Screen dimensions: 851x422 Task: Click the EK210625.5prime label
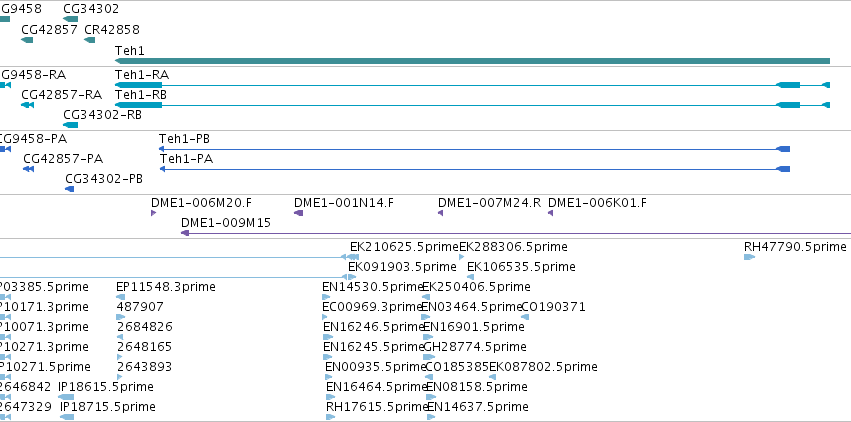[404, 247]
